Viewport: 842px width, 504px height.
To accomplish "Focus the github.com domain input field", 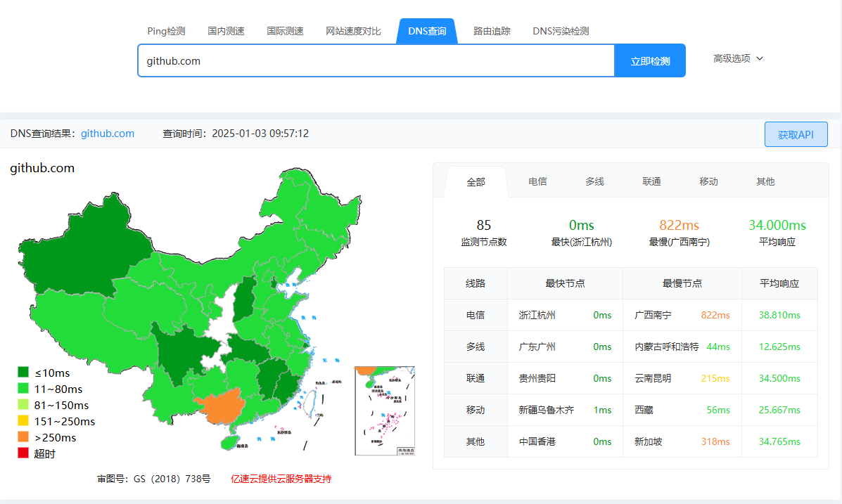I will (x=376, y=60).
